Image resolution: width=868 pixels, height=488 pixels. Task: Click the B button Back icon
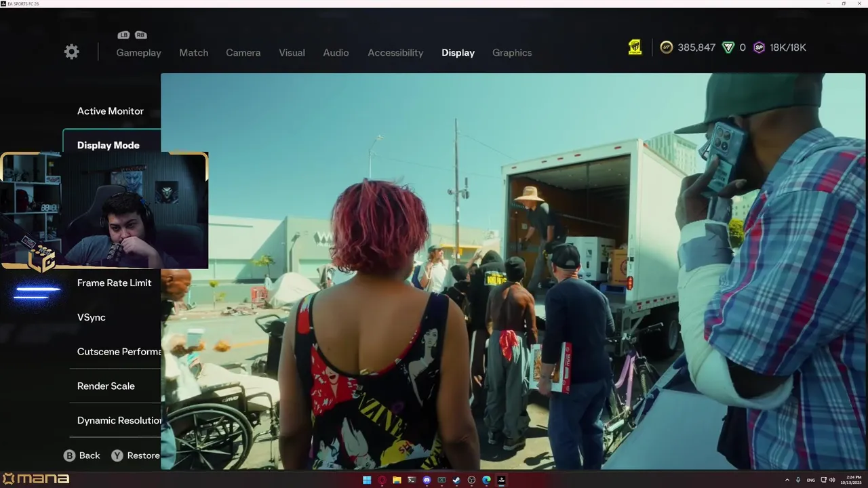click(x=69, y=455)
